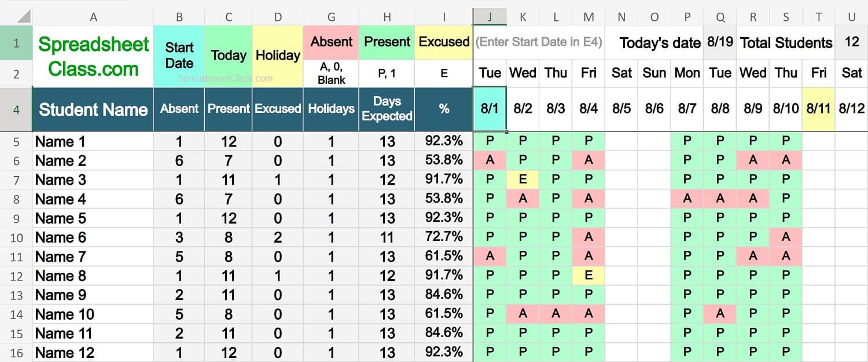This screenshot has height=362, width=868.
Task: Click Name 7 in the student list
Action: 60,256
